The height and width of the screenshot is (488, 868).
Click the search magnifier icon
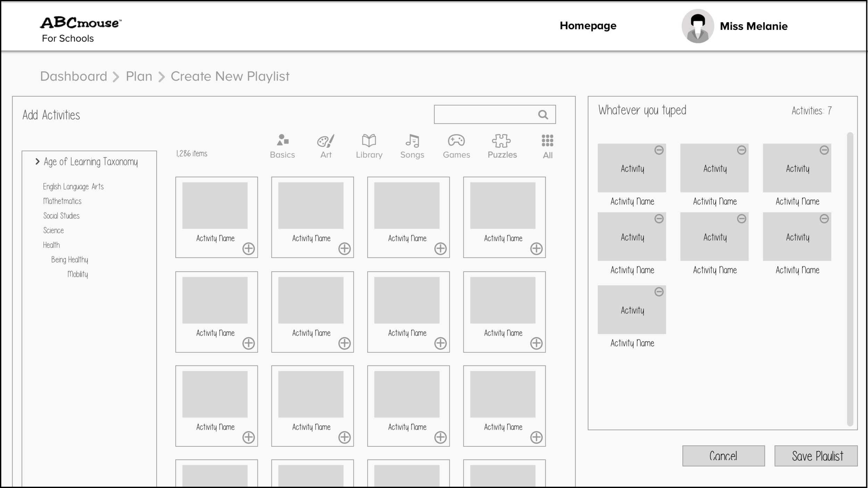pos(543,115)
